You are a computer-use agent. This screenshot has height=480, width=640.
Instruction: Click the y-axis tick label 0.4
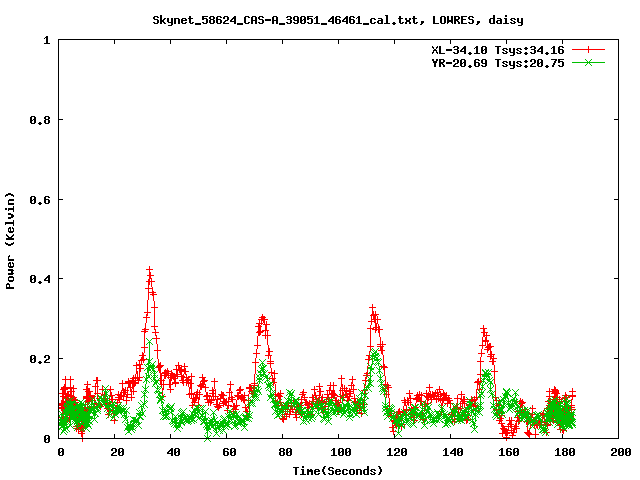(x=40, y=279)
